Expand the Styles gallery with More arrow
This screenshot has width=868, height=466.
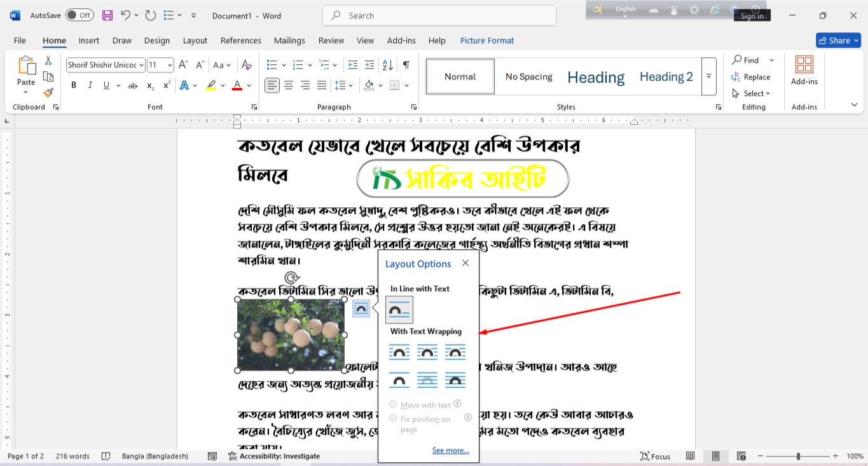pos(708,76)
